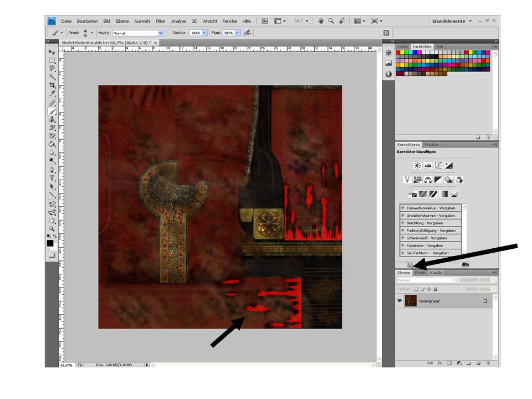Viewport: 532px width, 399px height.
Task: Add a Curves adjustment
Action: pyautogui.click(x=438, y=166)
